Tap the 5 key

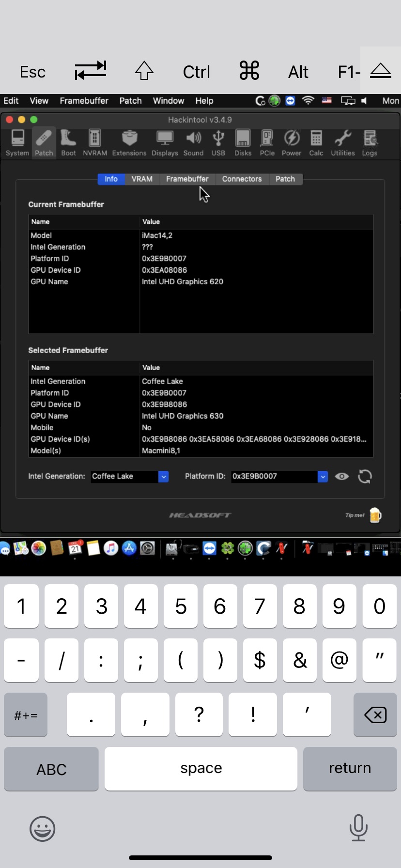tap(181, 606)
